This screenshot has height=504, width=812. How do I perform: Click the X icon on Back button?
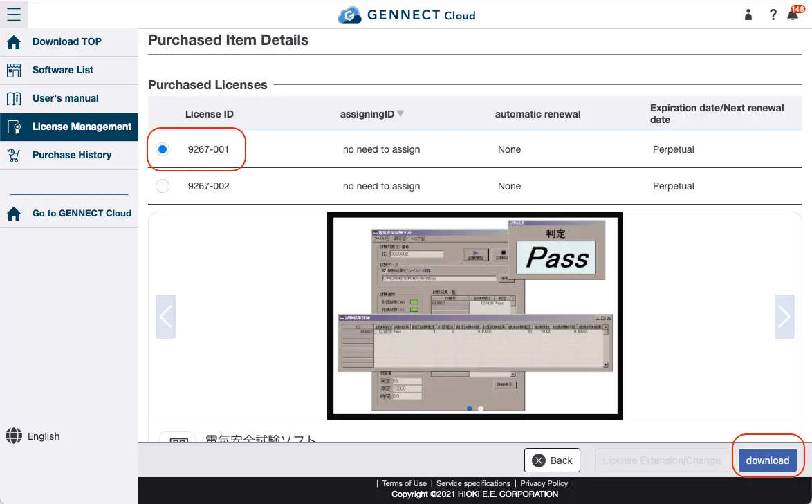[539, 460]
